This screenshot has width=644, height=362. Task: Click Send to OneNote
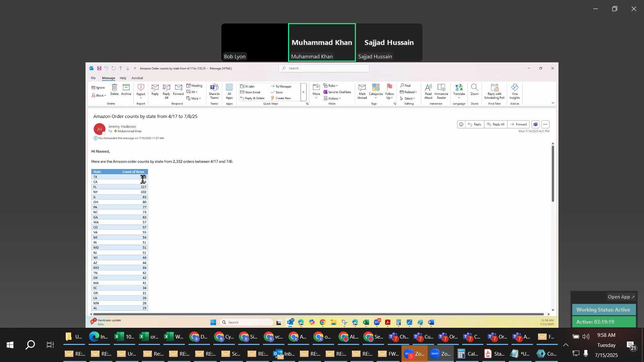pos(337,92)
